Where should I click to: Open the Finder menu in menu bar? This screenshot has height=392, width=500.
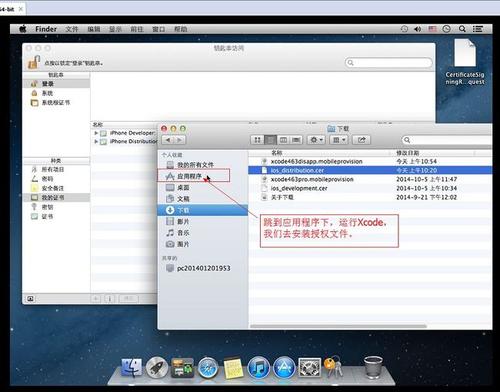(46, 29)
